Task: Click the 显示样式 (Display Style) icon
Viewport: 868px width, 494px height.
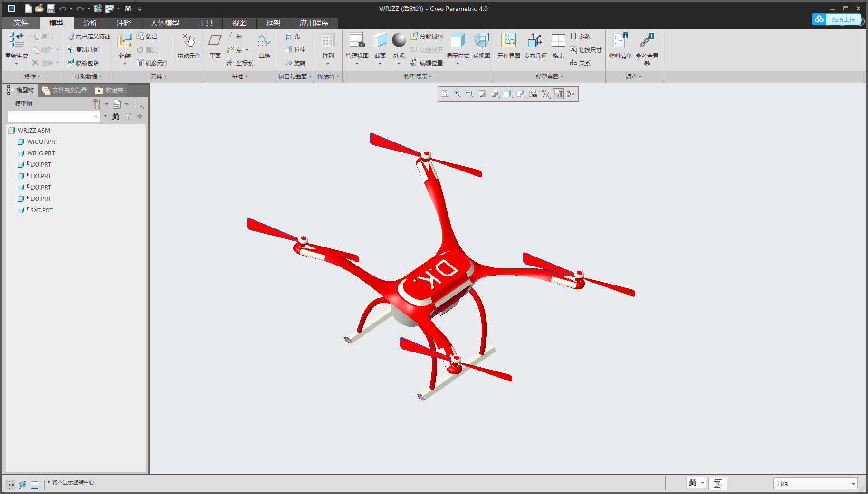Action: [x=458, y=40]
